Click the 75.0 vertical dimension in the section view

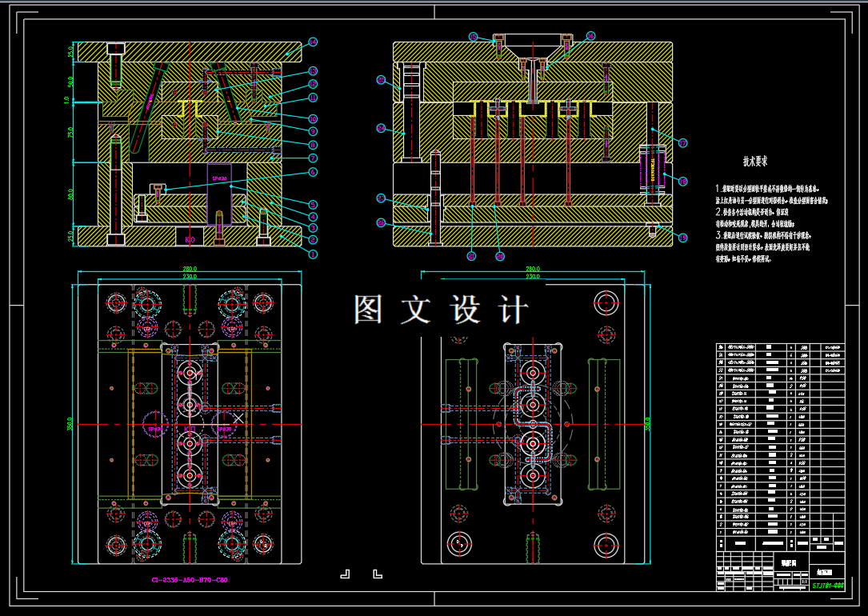pyautogui.click(x=71, y=132)
